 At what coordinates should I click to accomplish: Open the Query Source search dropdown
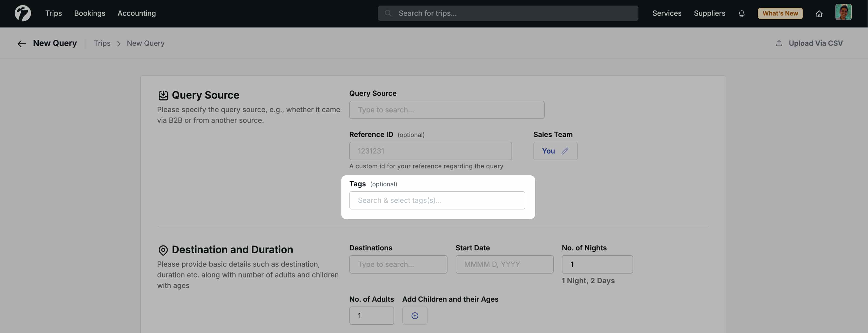[446, 110]
